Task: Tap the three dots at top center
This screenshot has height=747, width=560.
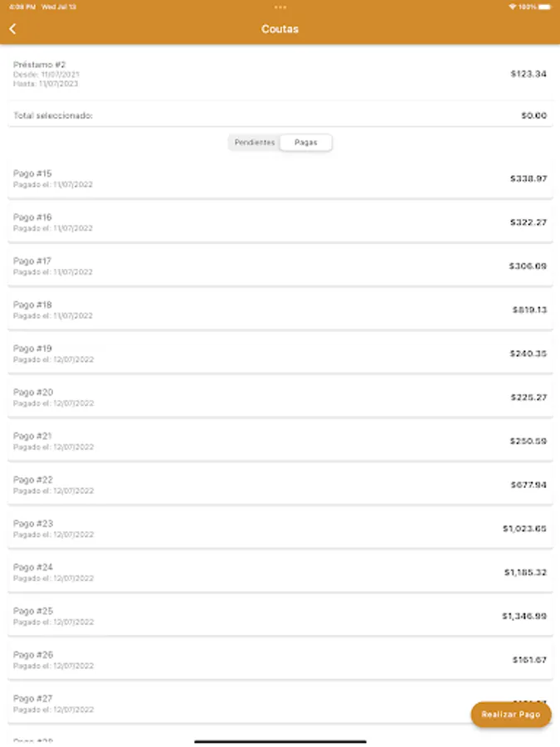Action: coord(280,7)
